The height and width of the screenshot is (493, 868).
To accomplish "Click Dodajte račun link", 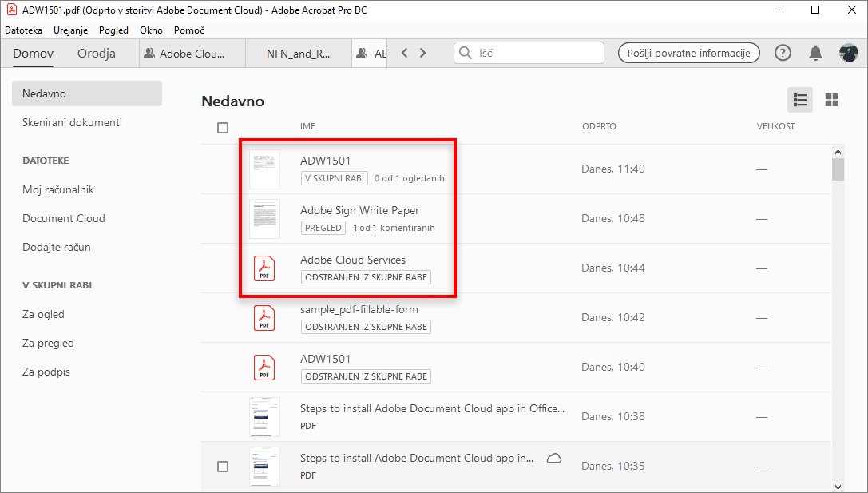I will pos(57,247).
